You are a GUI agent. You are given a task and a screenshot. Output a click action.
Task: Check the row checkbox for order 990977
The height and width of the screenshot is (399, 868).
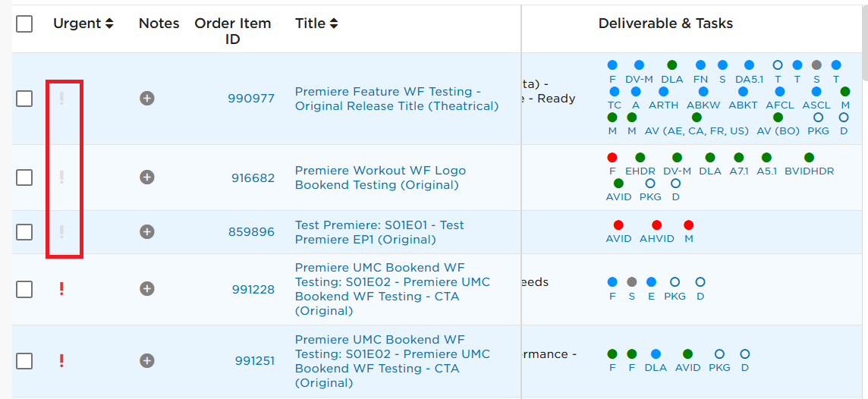click(x=24, y=99)
